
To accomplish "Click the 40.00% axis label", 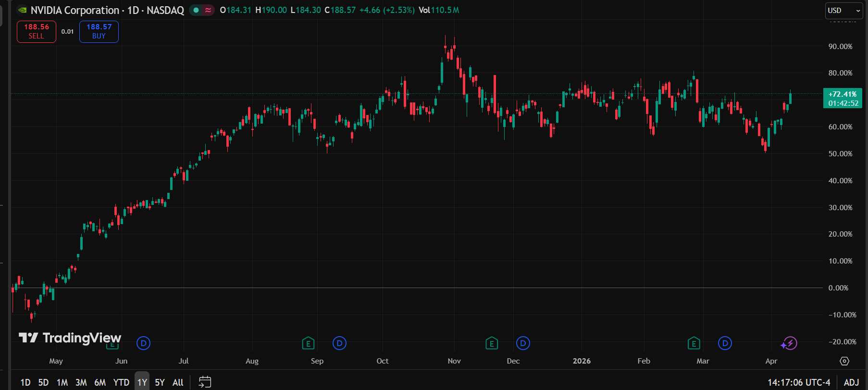I will [x=840, y=181].
